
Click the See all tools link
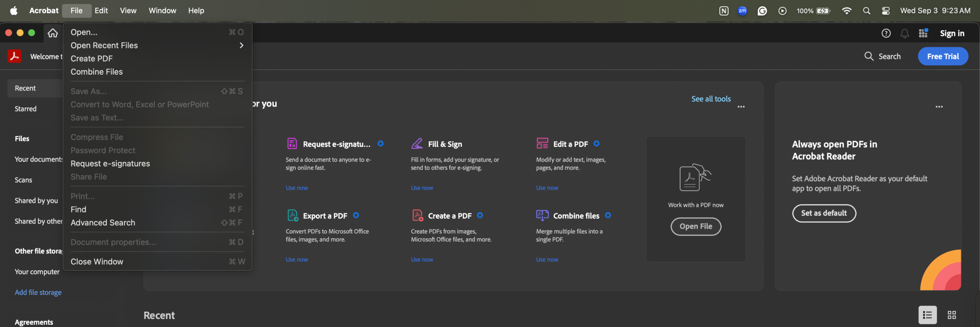(x=711, y=99)
